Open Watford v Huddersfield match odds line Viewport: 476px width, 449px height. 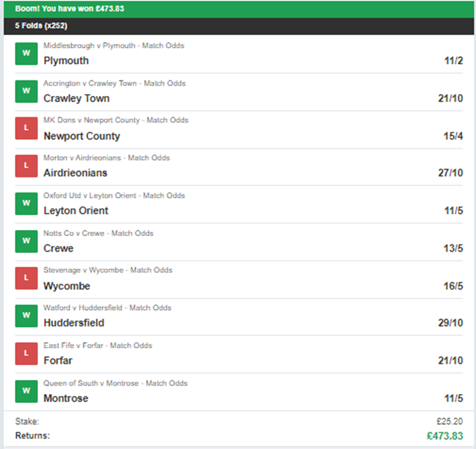pos(108,308)
